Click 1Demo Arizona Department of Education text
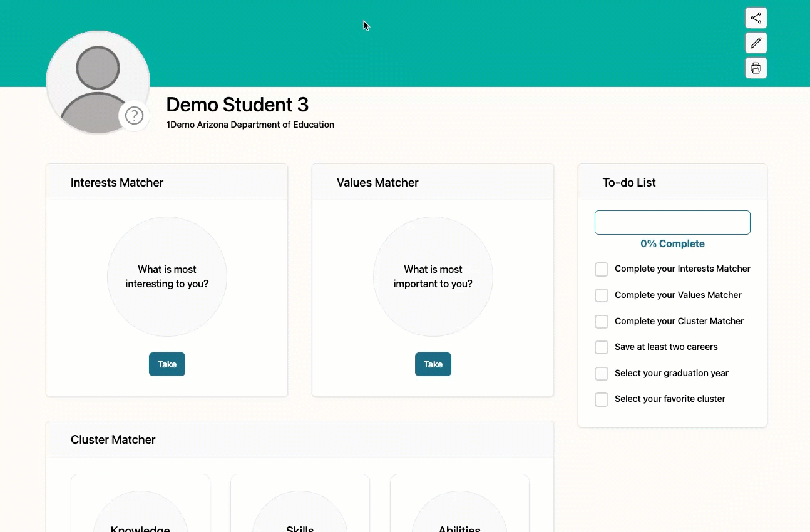This screenshot has width=810, height=532. click(x=250, y=125)
